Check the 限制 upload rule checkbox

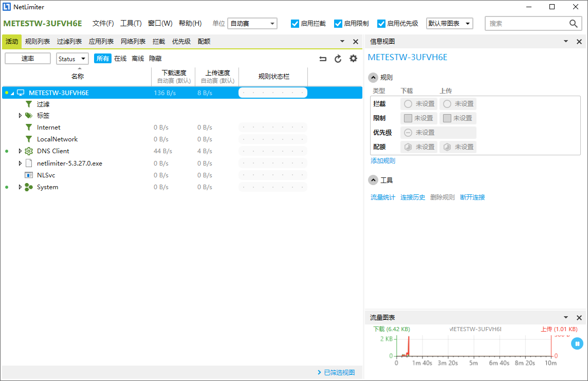pyautogui.click(x=447, y=118)
